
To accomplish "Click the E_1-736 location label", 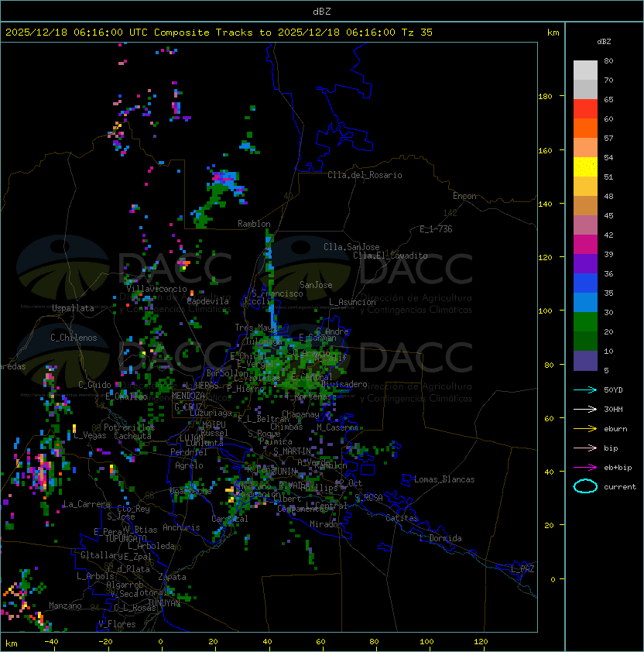I will [436, 229].
